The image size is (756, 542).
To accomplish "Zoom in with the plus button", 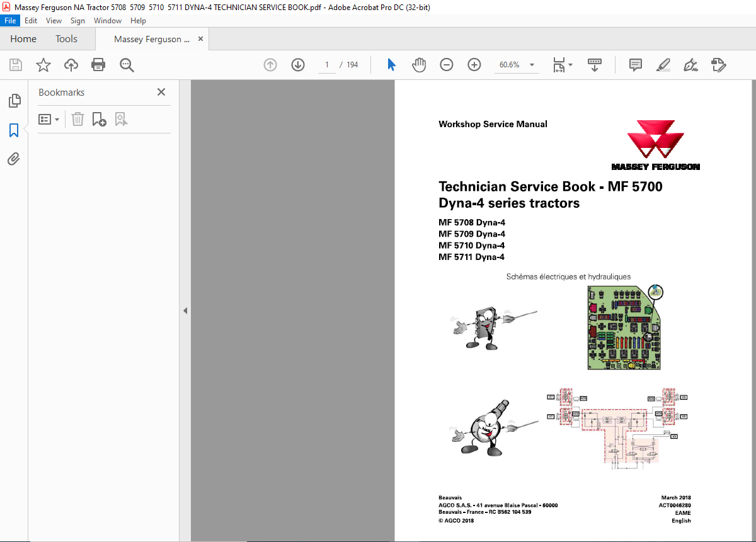I will 474,65.
